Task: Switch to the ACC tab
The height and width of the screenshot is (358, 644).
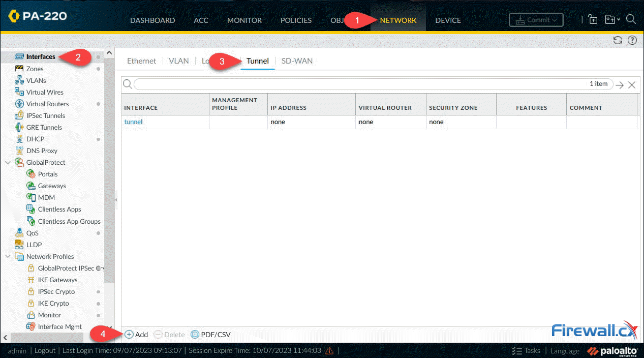Action: (201, 20)
